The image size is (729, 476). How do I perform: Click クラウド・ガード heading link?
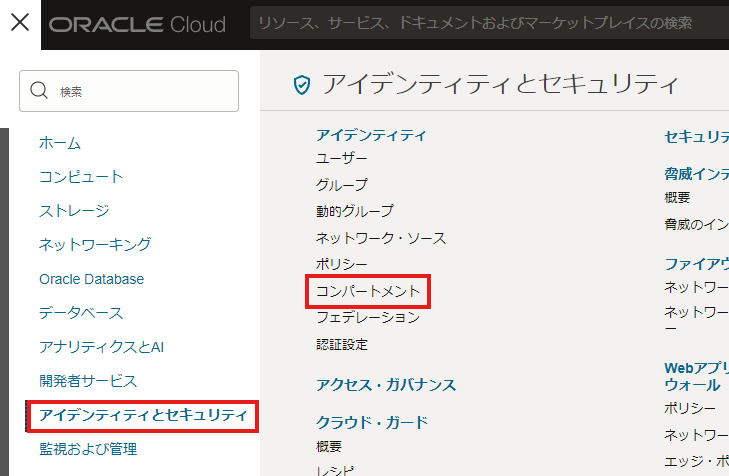tap(372, 422)
